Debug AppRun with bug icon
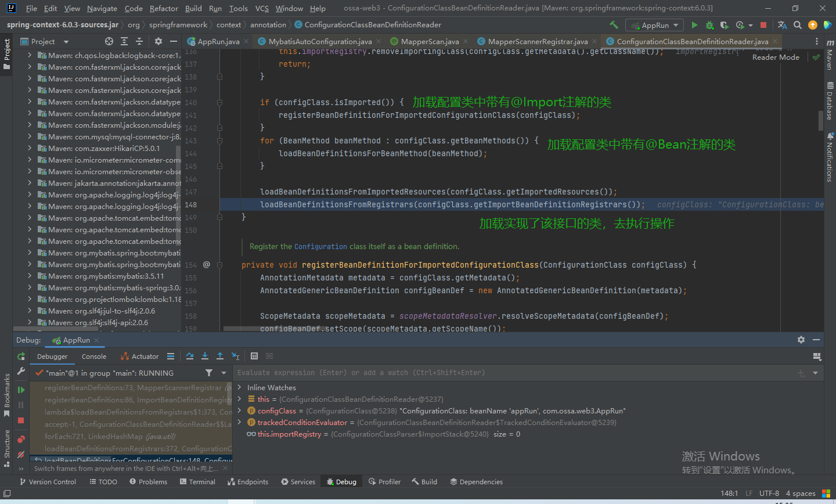This screenshot has height=504, width=836. click(x=709, y=25)
